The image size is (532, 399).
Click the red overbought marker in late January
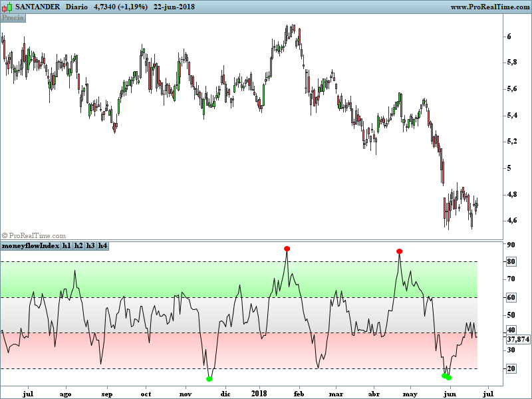click(287, 249)
